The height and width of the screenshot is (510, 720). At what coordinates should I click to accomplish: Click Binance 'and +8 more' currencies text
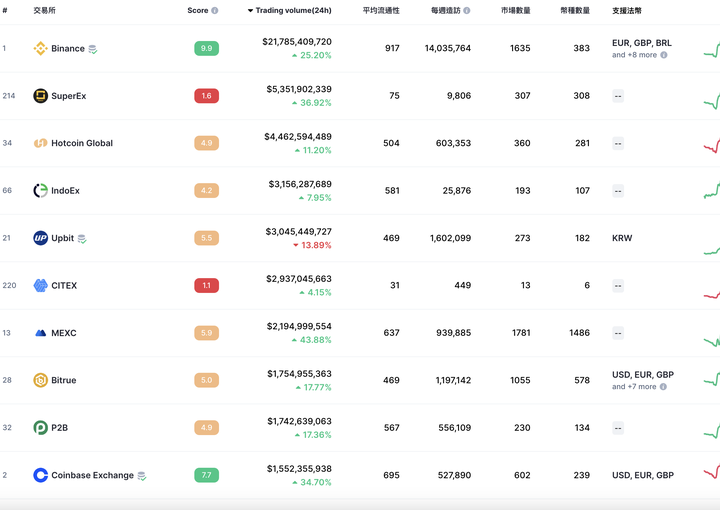(x=635, y=55)
